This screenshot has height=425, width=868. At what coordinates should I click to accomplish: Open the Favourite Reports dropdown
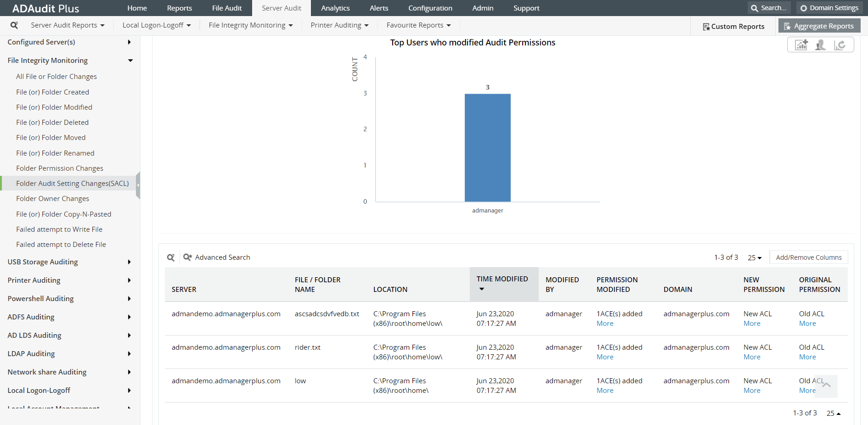point(419,25)
